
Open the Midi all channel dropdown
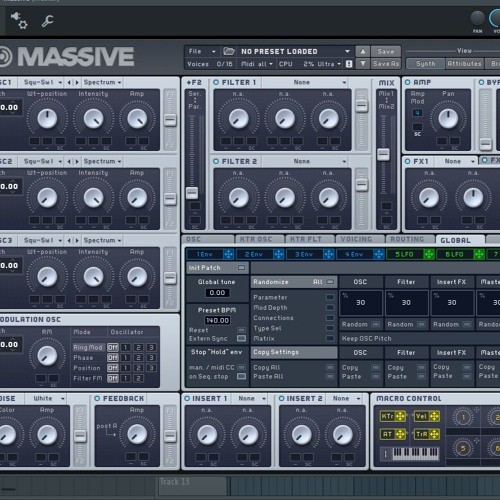[257, 64]
